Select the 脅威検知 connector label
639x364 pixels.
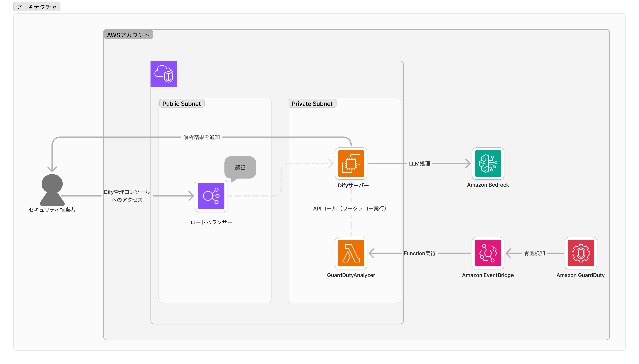pyautogui.click(x=534, y=253)
